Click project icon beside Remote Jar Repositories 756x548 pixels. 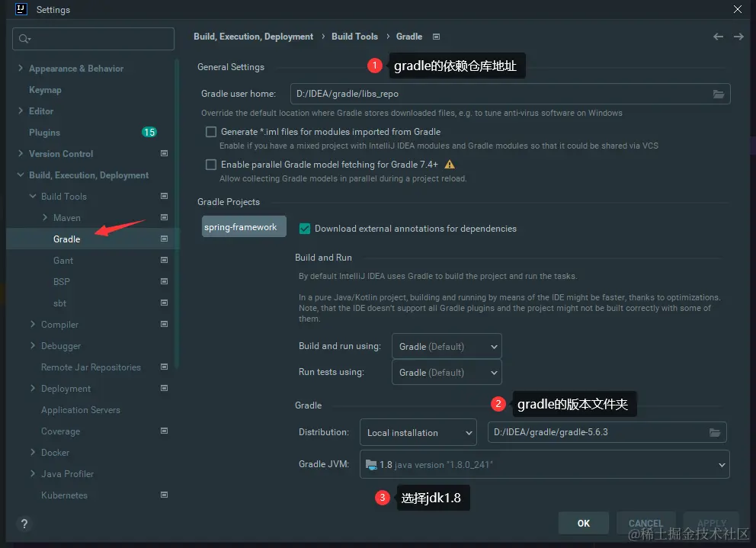pos(164,367)
